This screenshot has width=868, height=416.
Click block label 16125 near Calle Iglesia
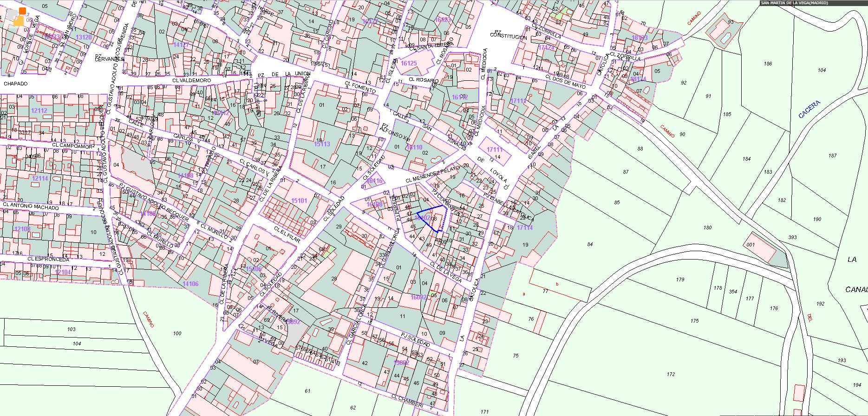[409, 63]
